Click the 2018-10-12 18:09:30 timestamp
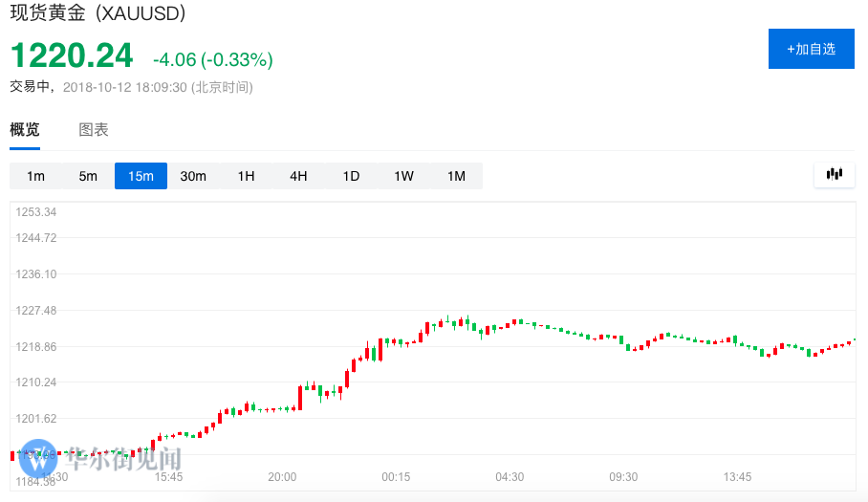 pos(158,87)
